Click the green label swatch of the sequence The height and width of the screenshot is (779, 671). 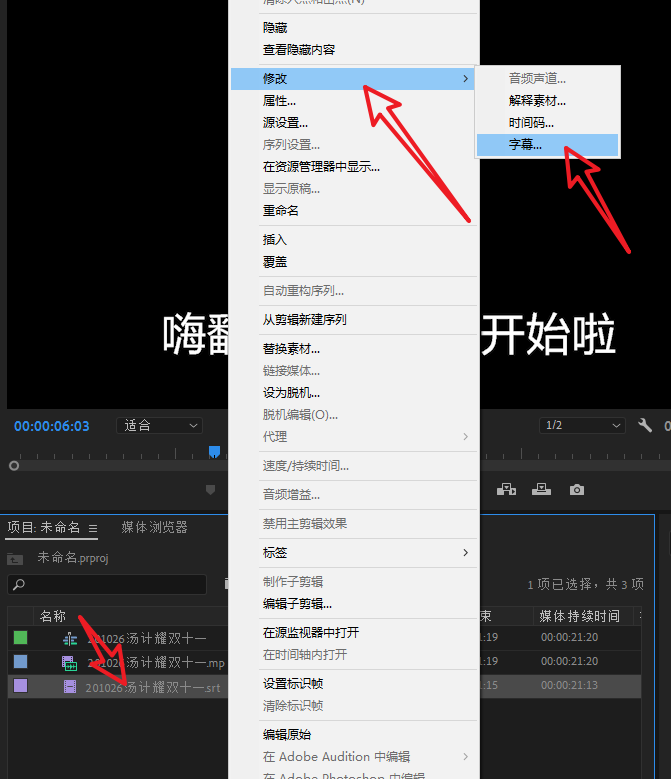click(x=20, y=637)
